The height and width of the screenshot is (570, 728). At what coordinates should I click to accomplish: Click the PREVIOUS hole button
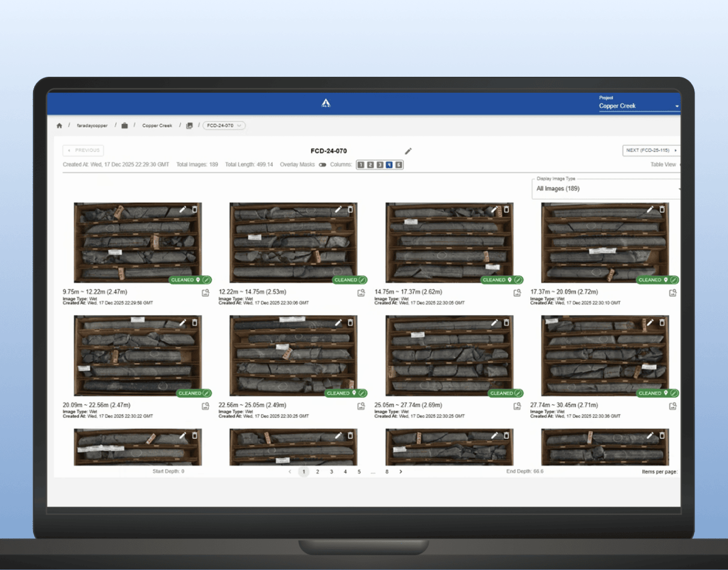point(83,151)
